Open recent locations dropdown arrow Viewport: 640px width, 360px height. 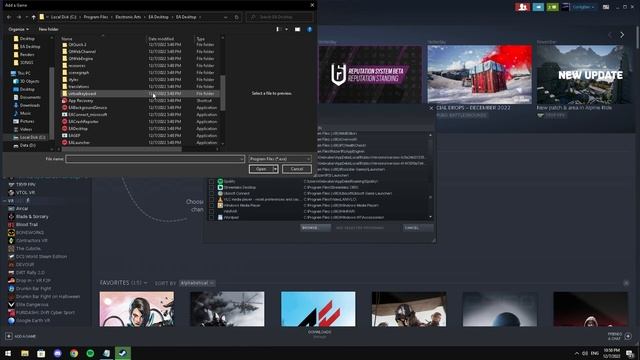(27, 17)
